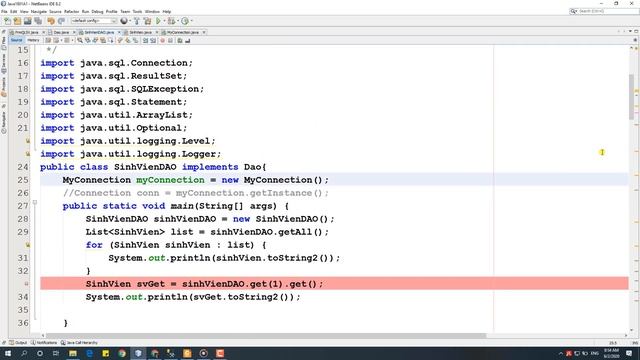
Task: Debug the project from the toolbar
Action: 171,21
